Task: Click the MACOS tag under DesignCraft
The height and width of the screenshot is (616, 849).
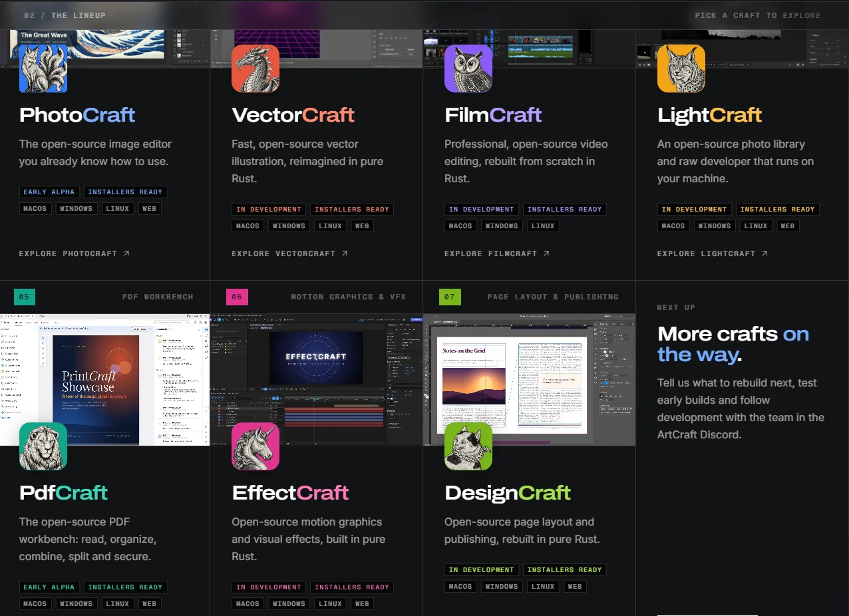Action: [460, 587]
